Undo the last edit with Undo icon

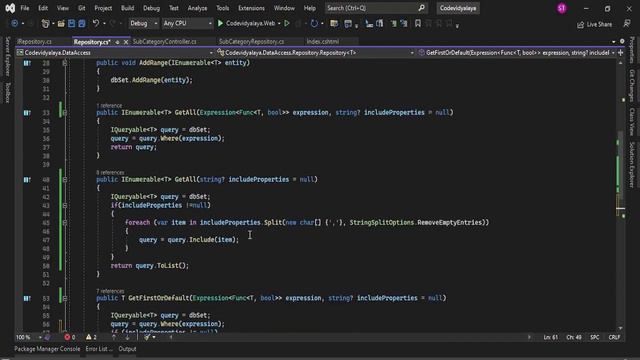[96, 24]
